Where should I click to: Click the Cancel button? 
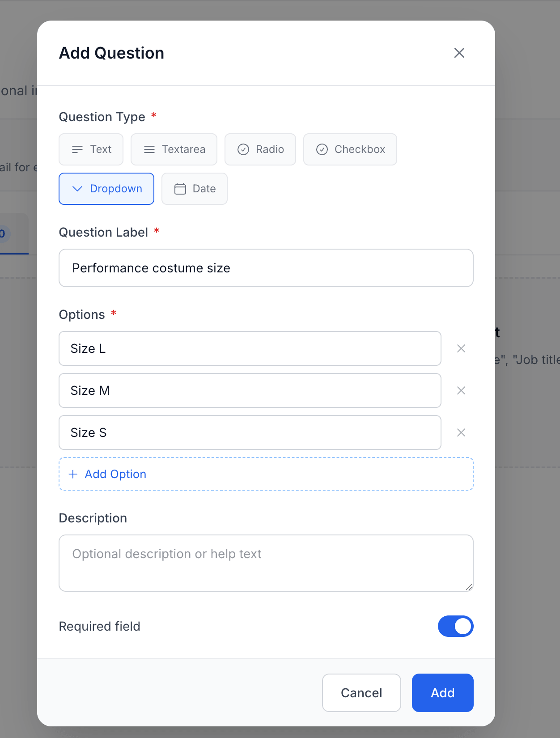click(x=361, y=693)
